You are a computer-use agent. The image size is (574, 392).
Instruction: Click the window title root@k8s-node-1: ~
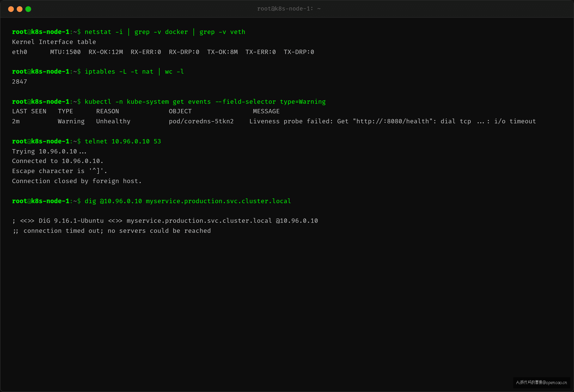click(x=289, y=9)
